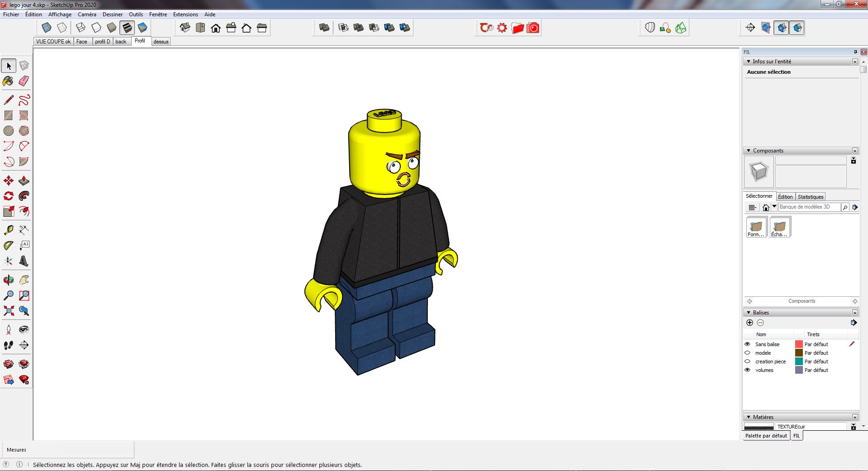Click the Zoom Extents tool
The height and width of the screenshot is (471, 868).
point(9,311)
